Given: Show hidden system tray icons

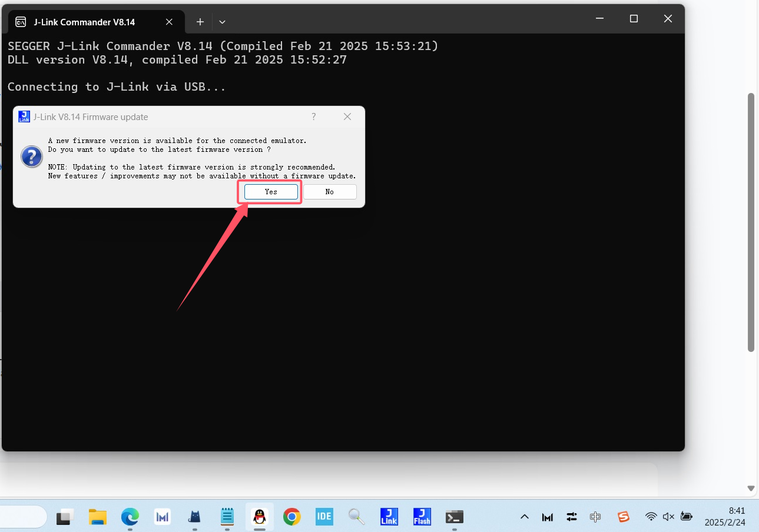Looking at the screenshot, I should (525, 517).
